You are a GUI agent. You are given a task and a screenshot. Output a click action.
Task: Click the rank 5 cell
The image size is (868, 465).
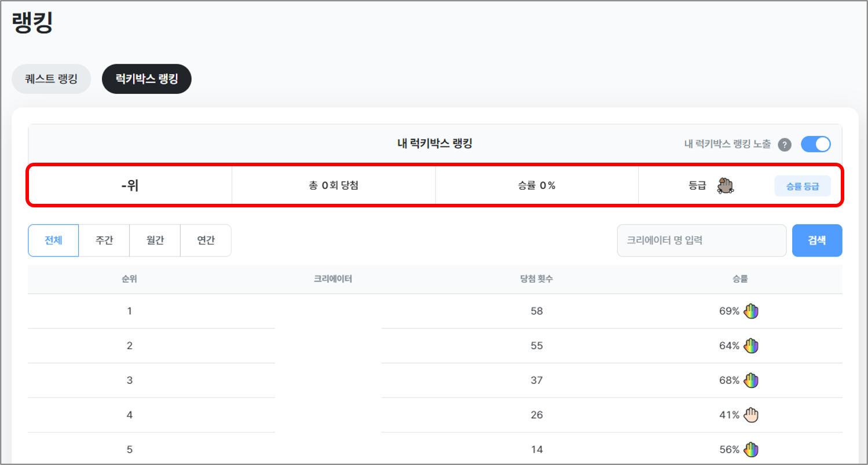click(x=130, y=449)
